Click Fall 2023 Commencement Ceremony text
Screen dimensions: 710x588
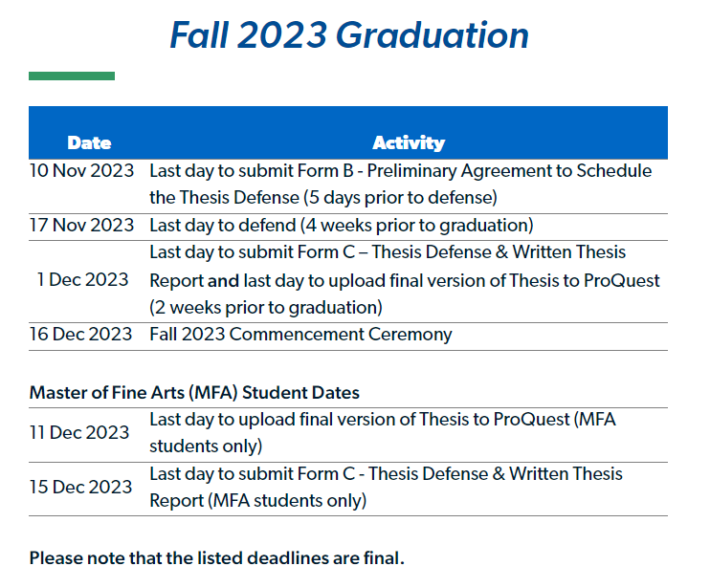(300, 335)
